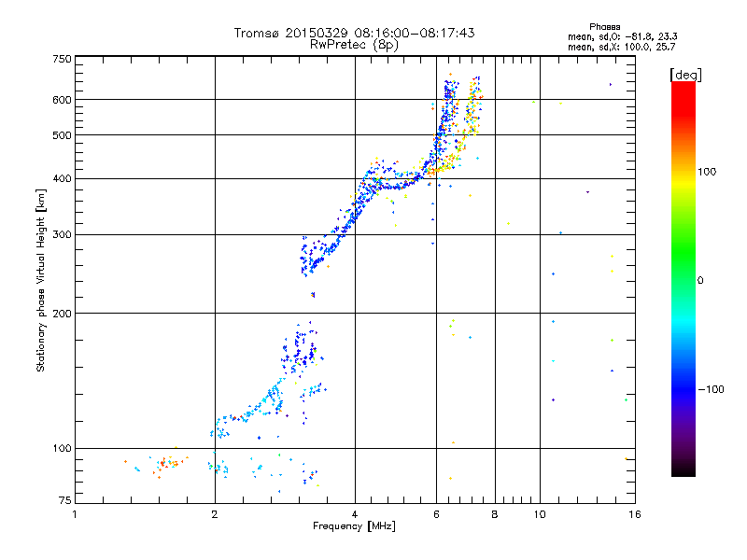The height and width of the screenshot is (560, 747).
Task: Click the 1 tick on the frequency axis
Action: tap(76, 514)
